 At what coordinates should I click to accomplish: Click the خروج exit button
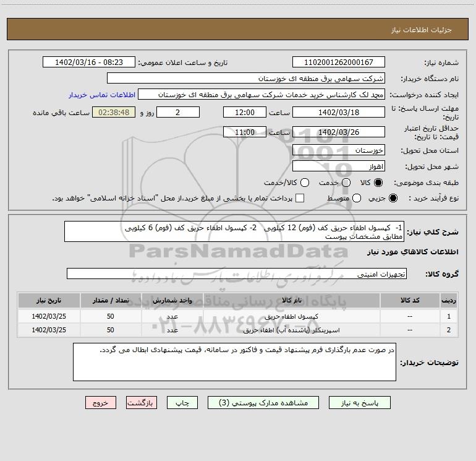101,402
